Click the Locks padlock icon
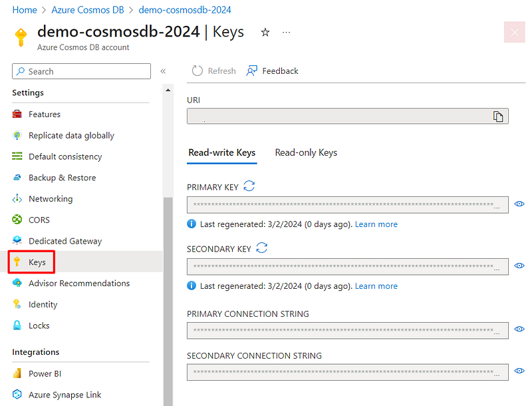532x406 pixels. tap(17, 325)
